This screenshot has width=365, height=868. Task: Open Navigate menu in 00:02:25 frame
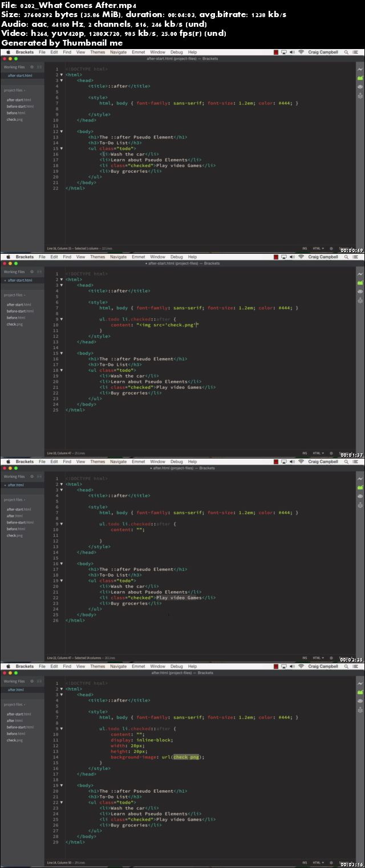tap(118, 461)
